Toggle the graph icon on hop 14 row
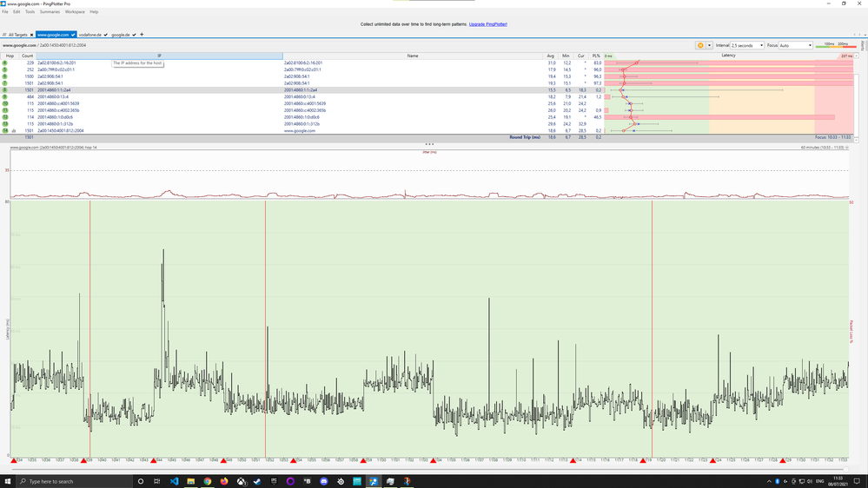This screenshot has width=868, height=488. coord(14,130)
